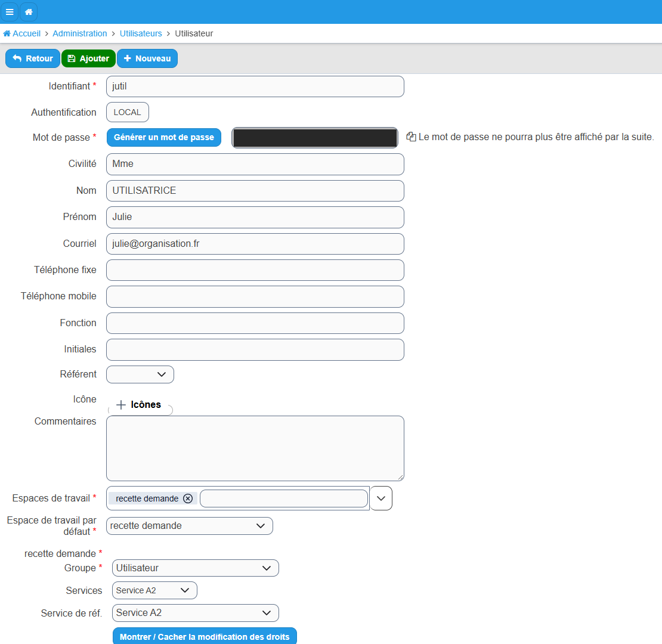662x644 pixels.
Task: Remove the 'recette demande' workspace tag
Action: (188, 499)
